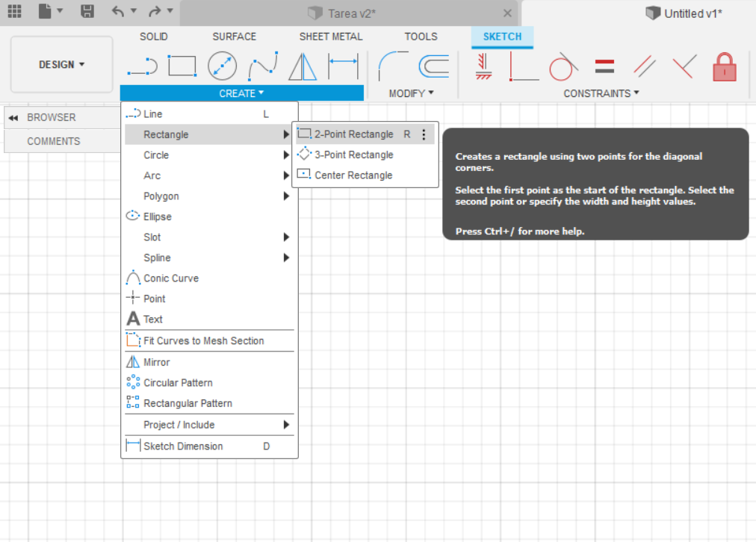Switch to the SKETCH tab
The height and width of the screenshot is (542, 756).
pyautogui.click(x=503, y=37)
